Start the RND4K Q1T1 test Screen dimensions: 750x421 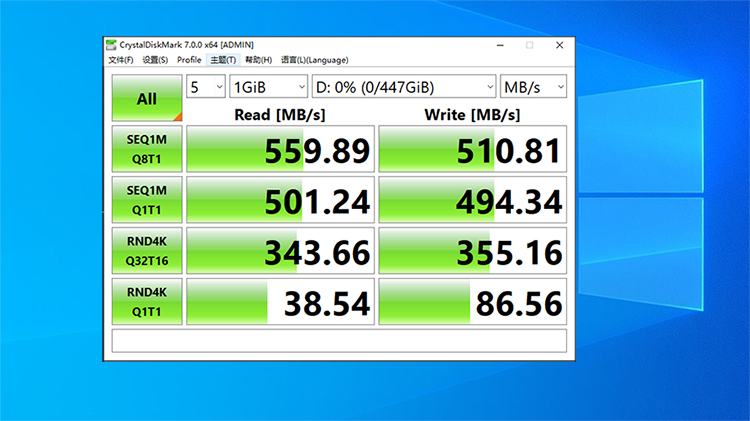pos(147,302)
